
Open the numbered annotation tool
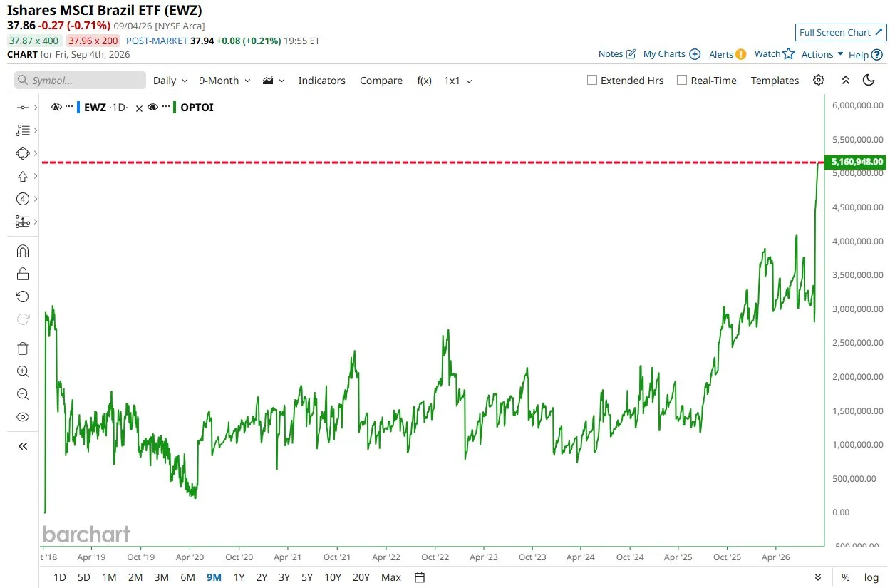click(22, 199)
